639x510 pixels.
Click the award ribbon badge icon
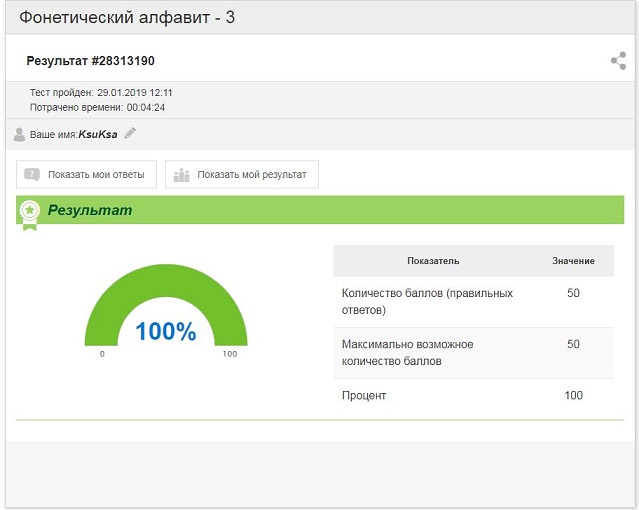(29, 215)
